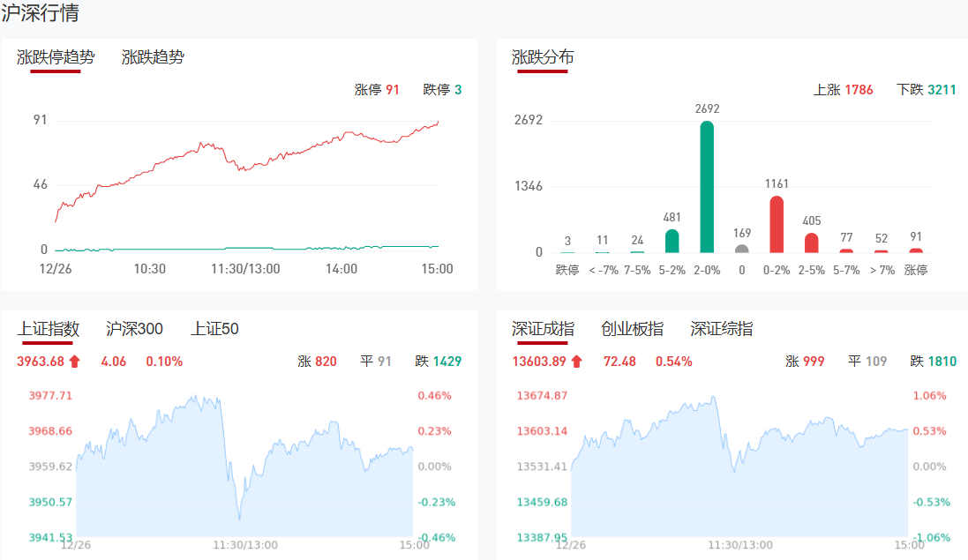Open the 沪深300 index tab
This screenshot has width=968, height=560.
134,329
